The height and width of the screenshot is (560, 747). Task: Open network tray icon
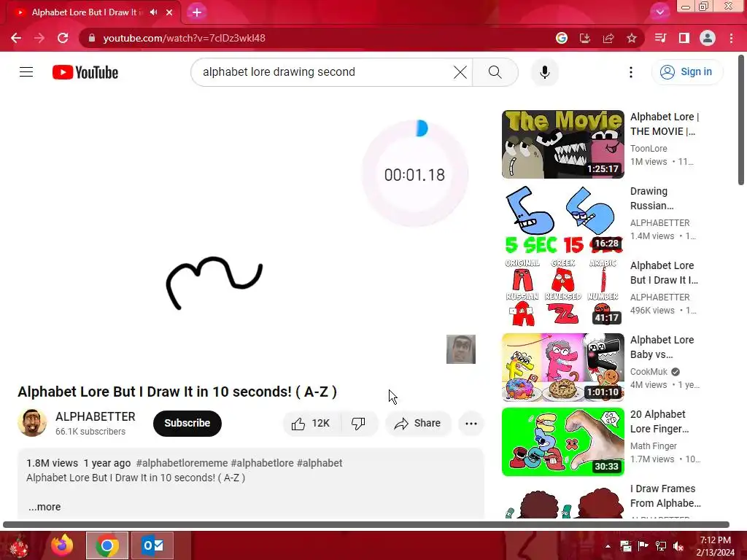click(661, 546)
